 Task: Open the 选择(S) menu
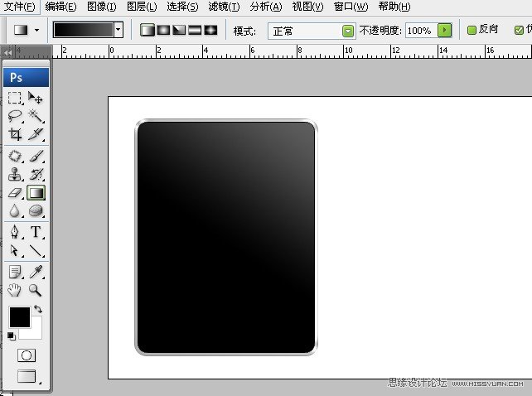tap(182, 7)
